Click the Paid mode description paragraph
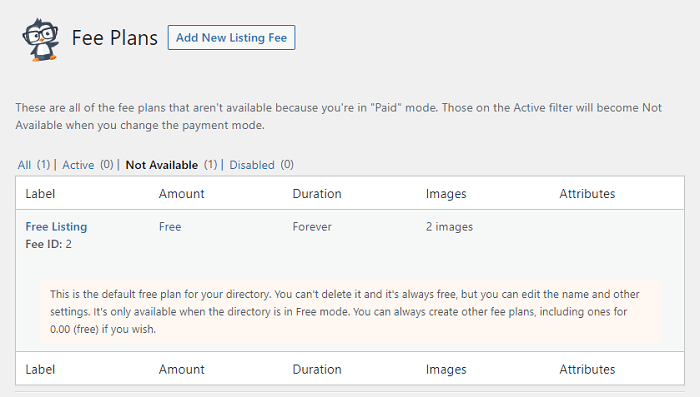 (x=338, y=116)
